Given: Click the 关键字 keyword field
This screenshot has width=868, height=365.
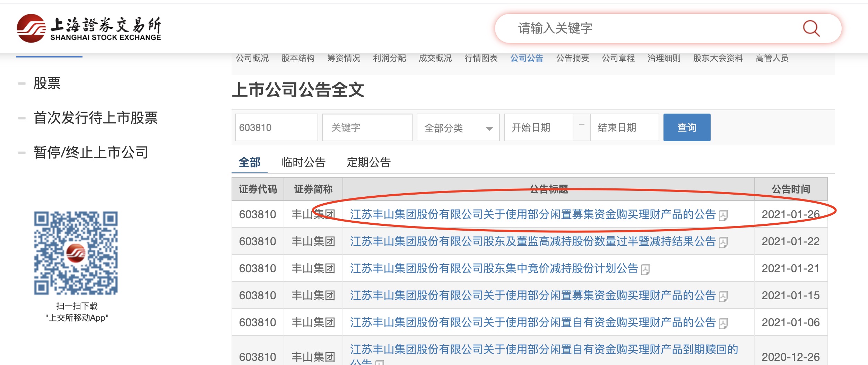Looking at the screenshot, I should coord(367,127).
